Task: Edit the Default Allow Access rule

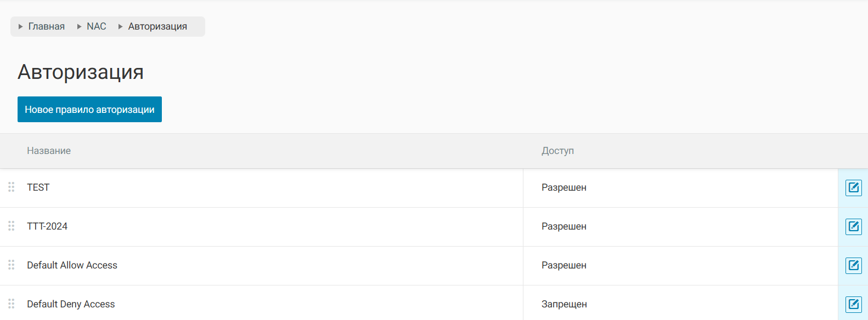Action: 853,266
